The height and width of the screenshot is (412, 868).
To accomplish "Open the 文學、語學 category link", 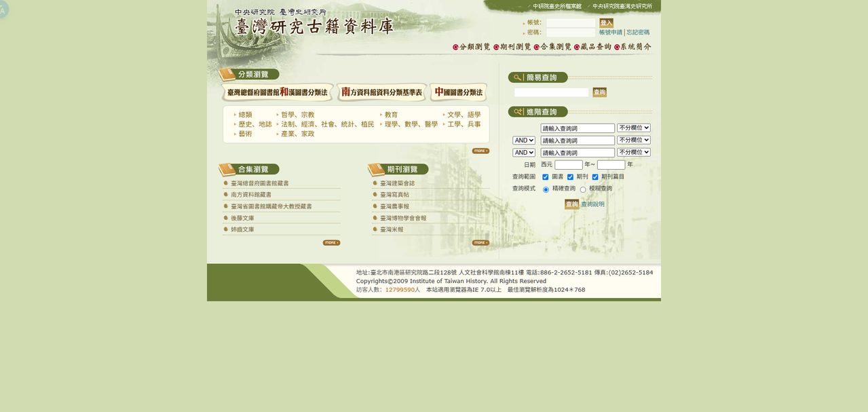I will pos(464,115).
